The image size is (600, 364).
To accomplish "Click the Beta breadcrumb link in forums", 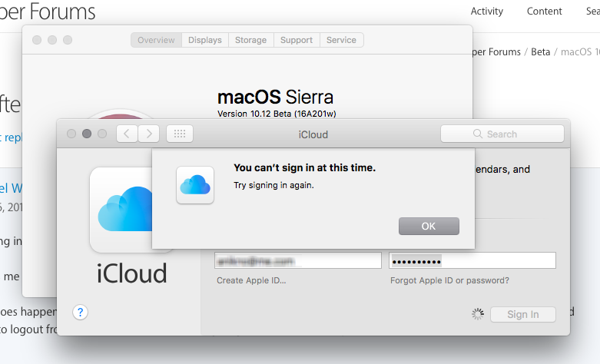I will 540,51.
